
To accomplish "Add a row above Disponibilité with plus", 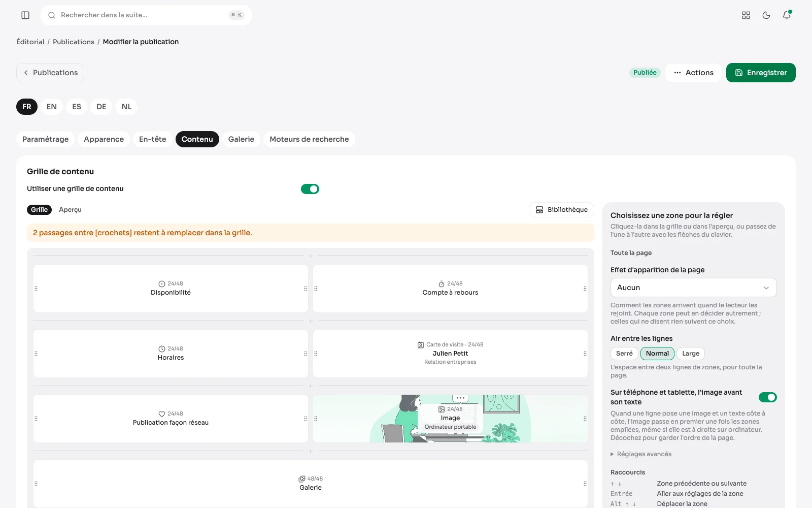I will pyautogui.click(x=311, y=256).
